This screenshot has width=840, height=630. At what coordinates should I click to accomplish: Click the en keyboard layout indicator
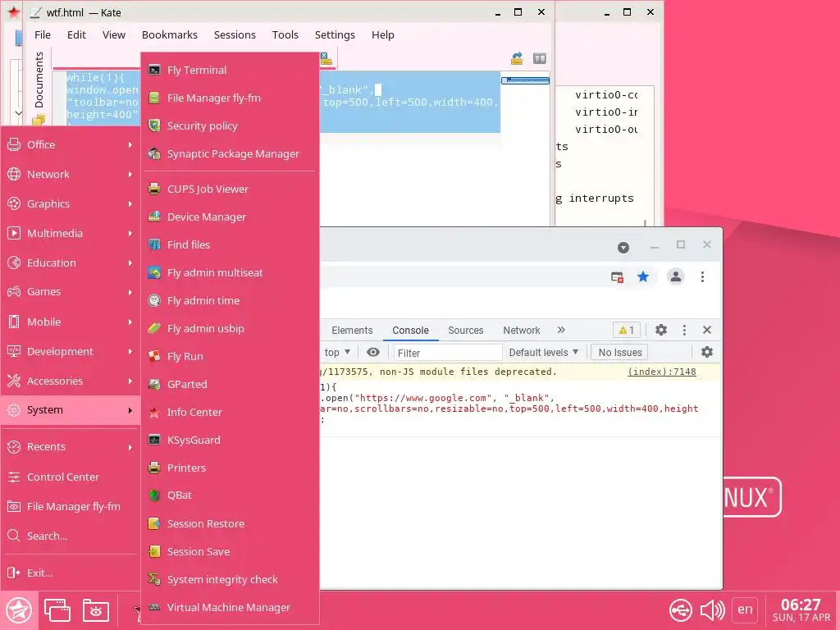(x=745, y=609)
